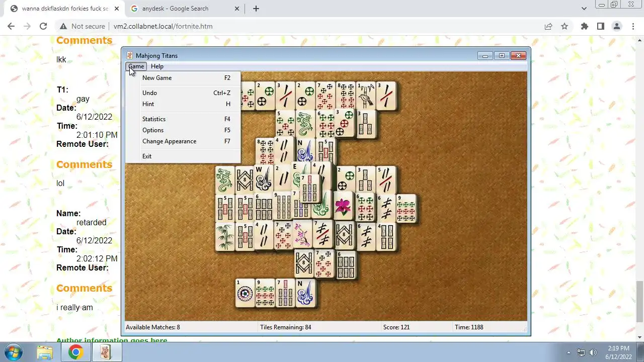The height and width of the screenshot is (362, 644).
Task: Open the share this page icon
Action: click(548, 26)
